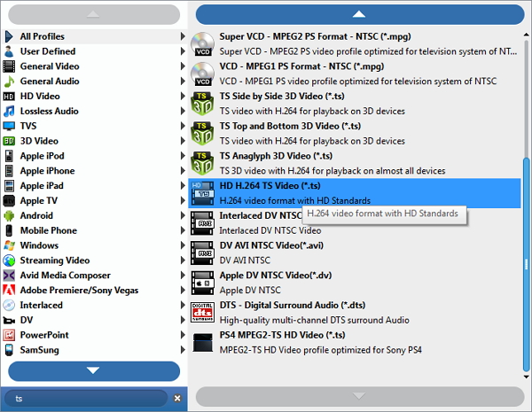
Task: Click the TS Side by Side 3D icon
Action: [202, 104]
